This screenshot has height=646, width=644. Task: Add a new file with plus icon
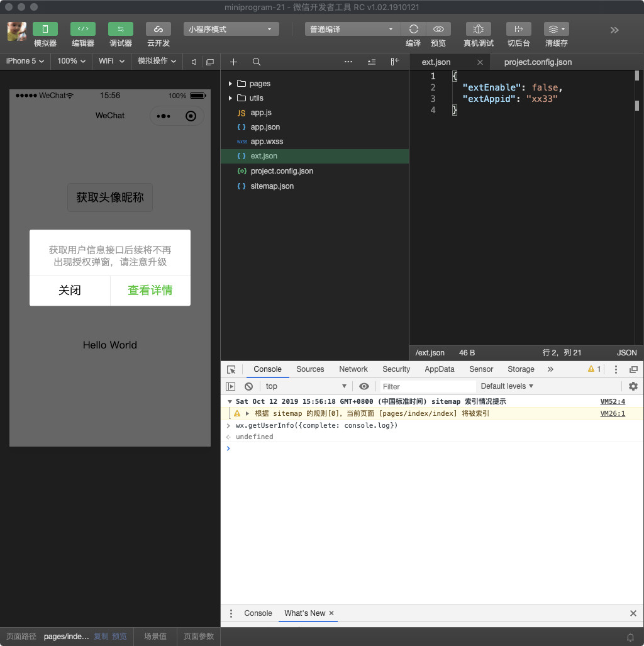[x=233, y=62]
